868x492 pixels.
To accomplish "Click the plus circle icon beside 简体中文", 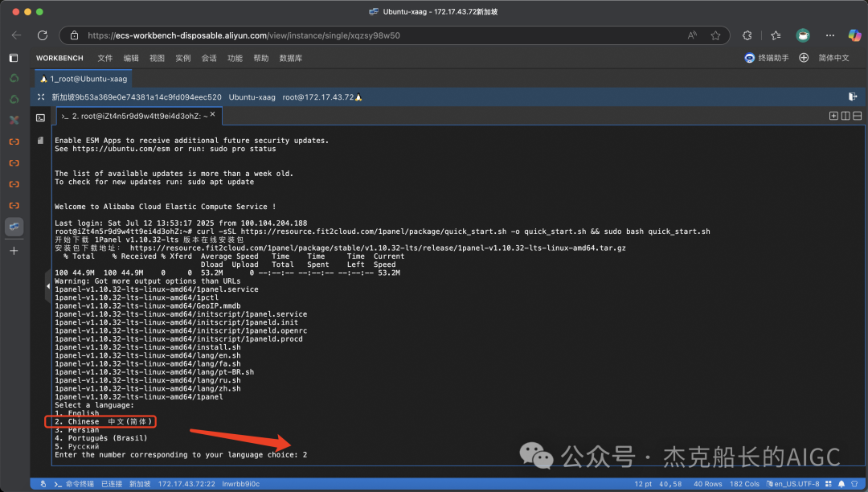I will pyautogui.click(x=804, y=58).
